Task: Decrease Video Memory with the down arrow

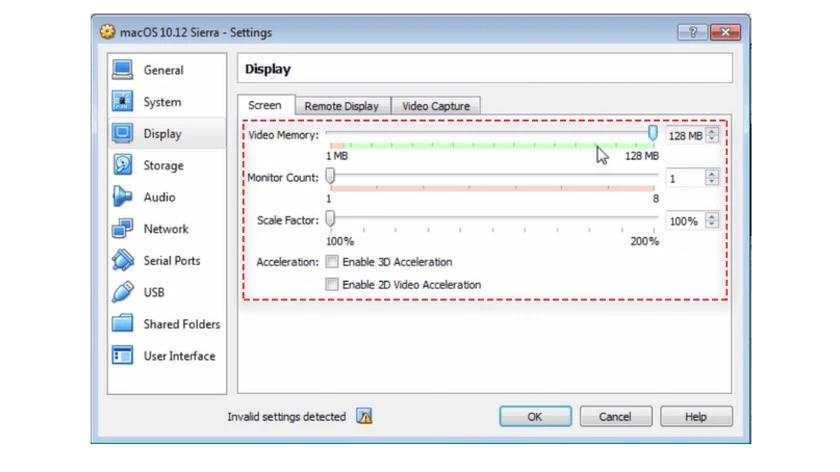Action: 712,139
